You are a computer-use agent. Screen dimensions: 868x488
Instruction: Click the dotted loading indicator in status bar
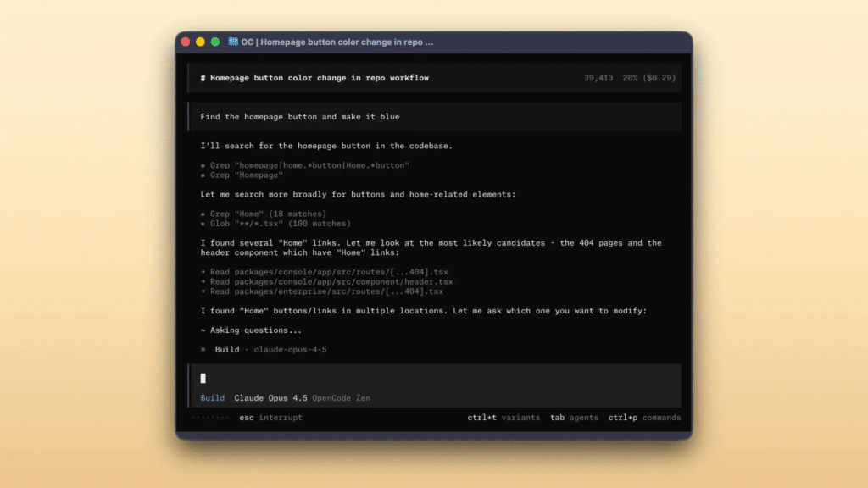[210, 418]
